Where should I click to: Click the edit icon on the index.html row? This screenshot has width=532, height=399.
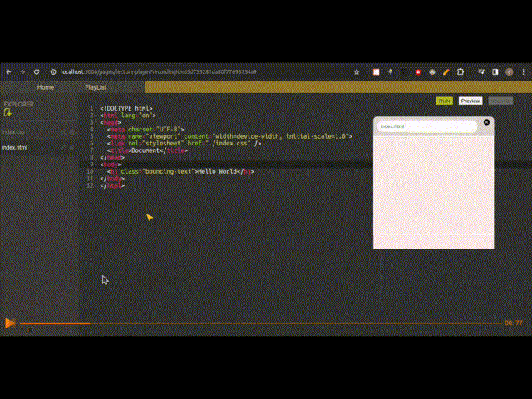[x=63, y=148]
